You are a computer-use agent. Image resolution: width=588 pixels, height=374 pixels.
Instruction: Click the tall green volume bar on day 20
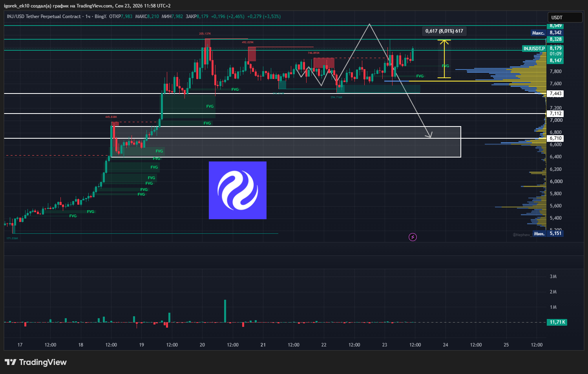225,311
